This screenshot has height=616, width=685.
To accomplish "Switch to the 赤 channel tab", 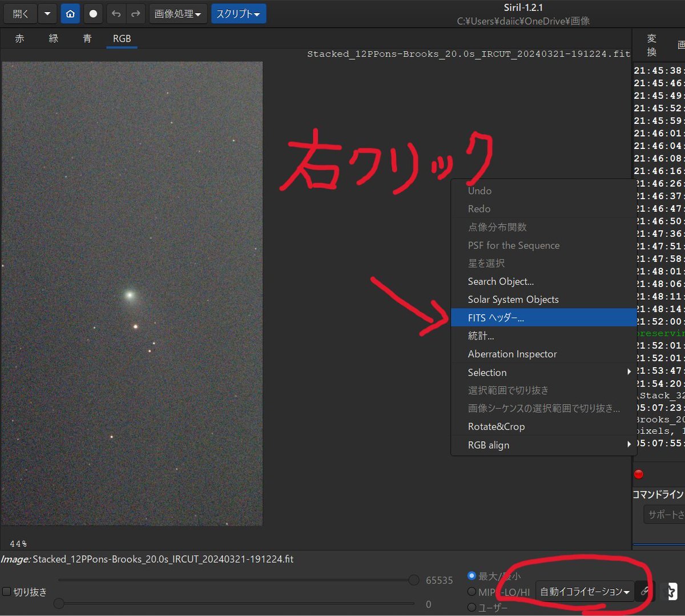I will coord(19,38).
